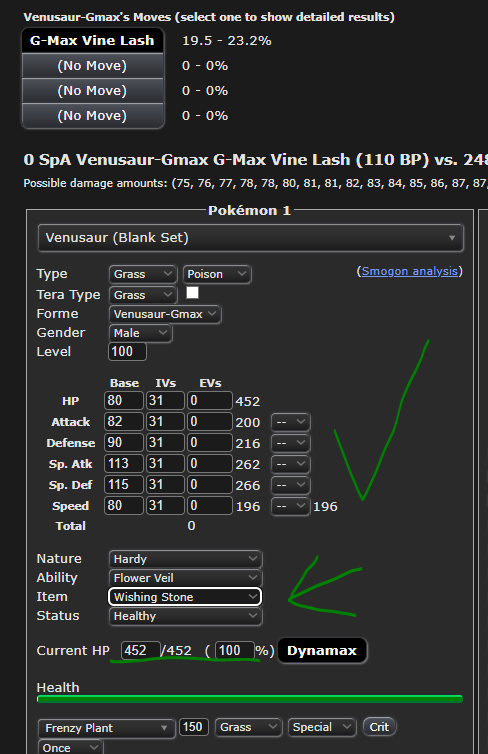Viewport: 488px width, 754px height.
Task: Click the Speed base stat field
Action: (124, 506)
